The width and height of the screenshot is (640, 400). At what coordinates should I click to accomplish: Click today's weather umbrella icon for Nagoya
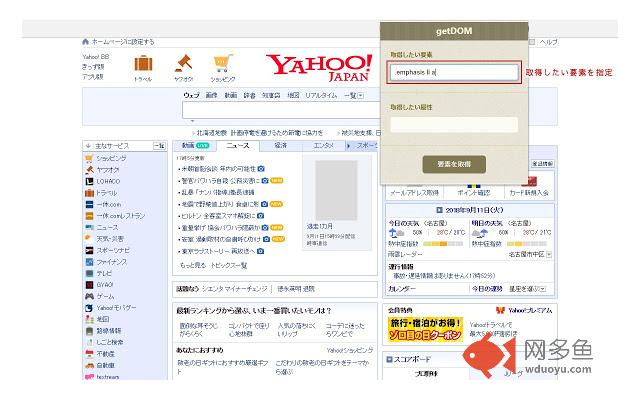coord(396,233)
